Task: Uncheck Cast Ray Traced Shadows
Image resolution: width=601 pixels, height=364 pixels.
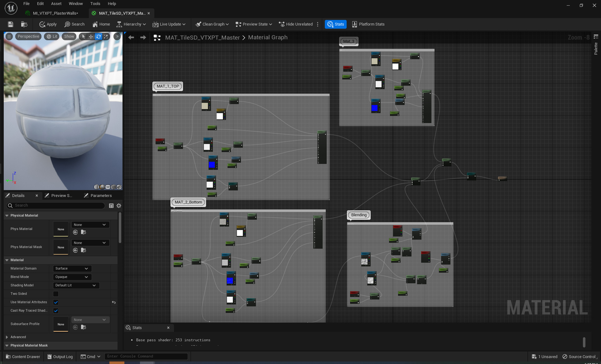Action: (56, 311)
